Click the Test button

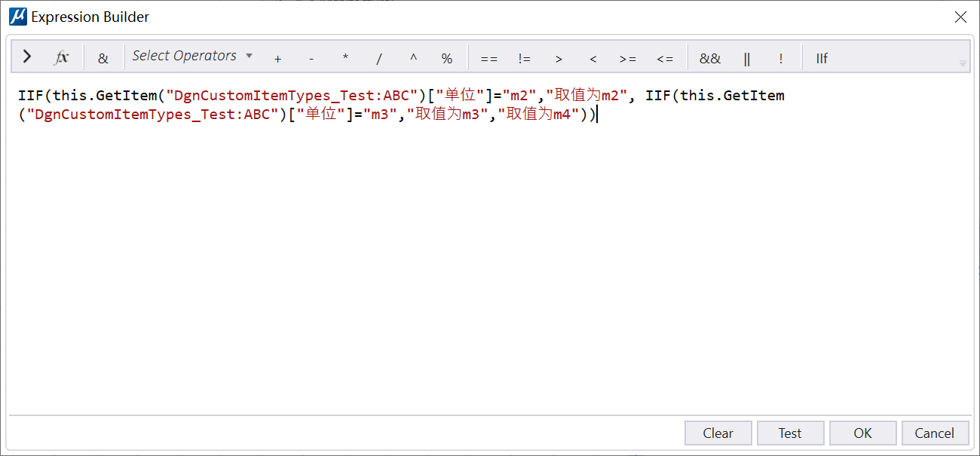coord(790,433)
